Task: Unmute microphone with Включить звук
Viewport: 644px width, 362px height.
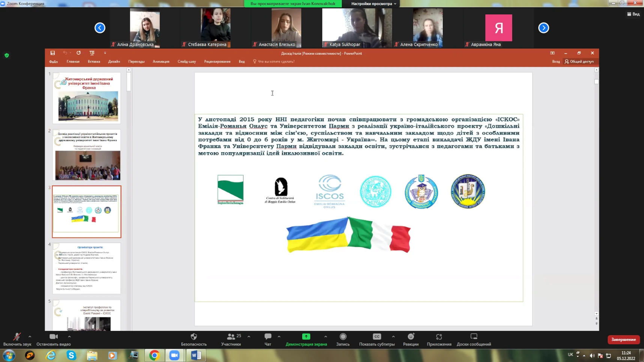Action: pyautogui.click(x=17, y=339)
